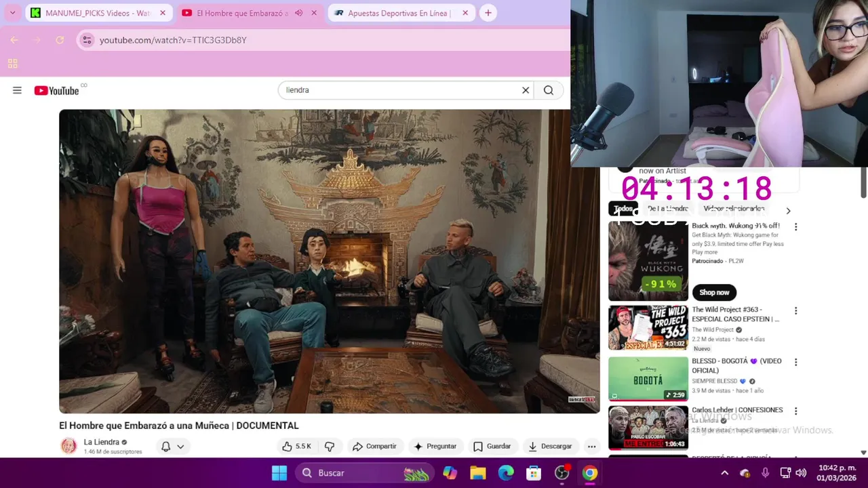
Task: Open the Black Myth Wukong ad thumbnail
Action: [648, 261]
